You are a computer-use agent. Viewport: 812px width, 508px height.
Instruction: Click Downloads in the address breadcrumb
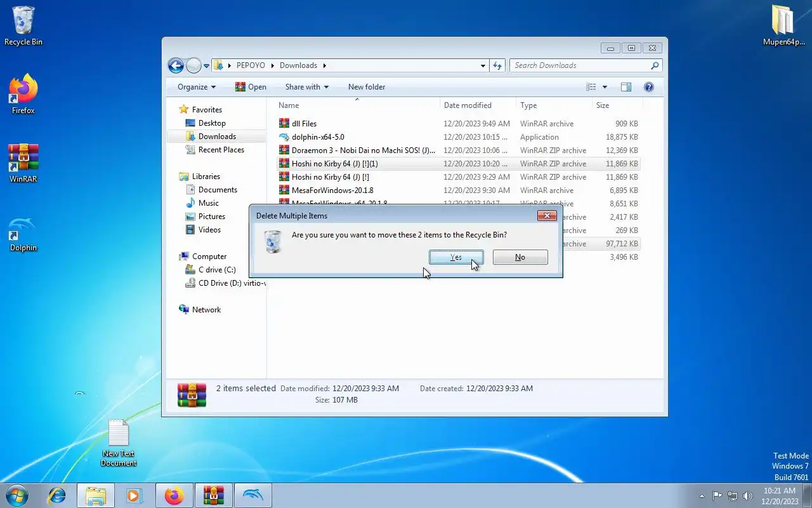[x=298, y=65]
